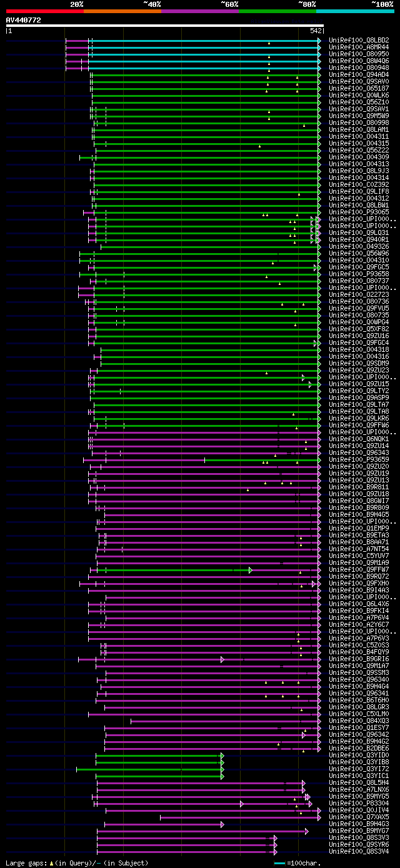The width and height of the screenshot is (400, 868).
Task: Click label UniRef100_Q56Z10
Action: 359,102
